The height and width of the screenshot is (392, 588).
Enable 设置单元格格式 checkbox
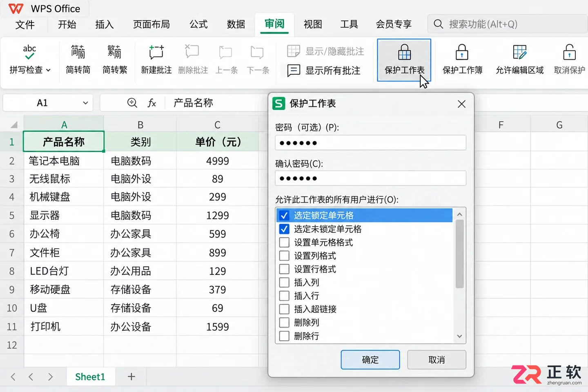(284, 242)
